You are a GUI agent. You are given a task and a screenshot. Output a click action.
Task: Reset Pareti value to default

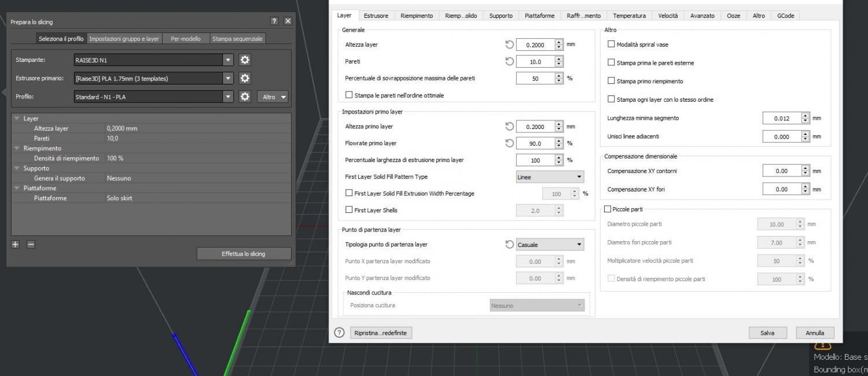[509, 61]
